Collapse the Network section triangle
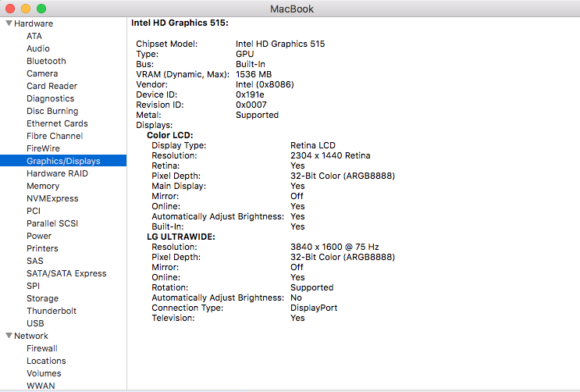This screenshot has height=392, width=580. click(x=9, y=336)
